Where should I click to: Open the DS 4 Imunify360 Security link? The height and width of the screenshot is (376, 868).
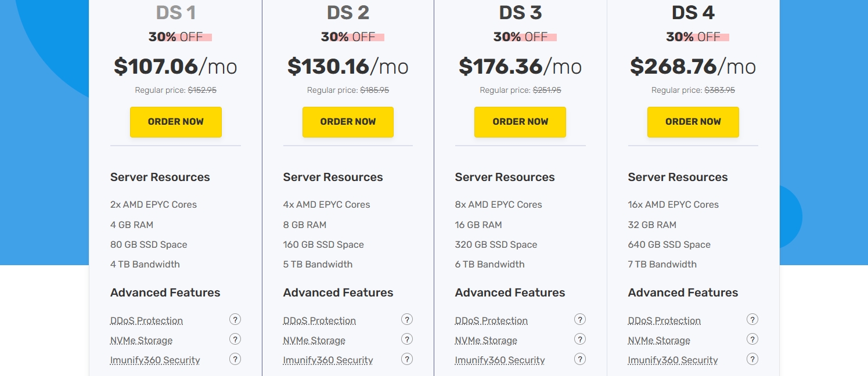coord(672,360)
